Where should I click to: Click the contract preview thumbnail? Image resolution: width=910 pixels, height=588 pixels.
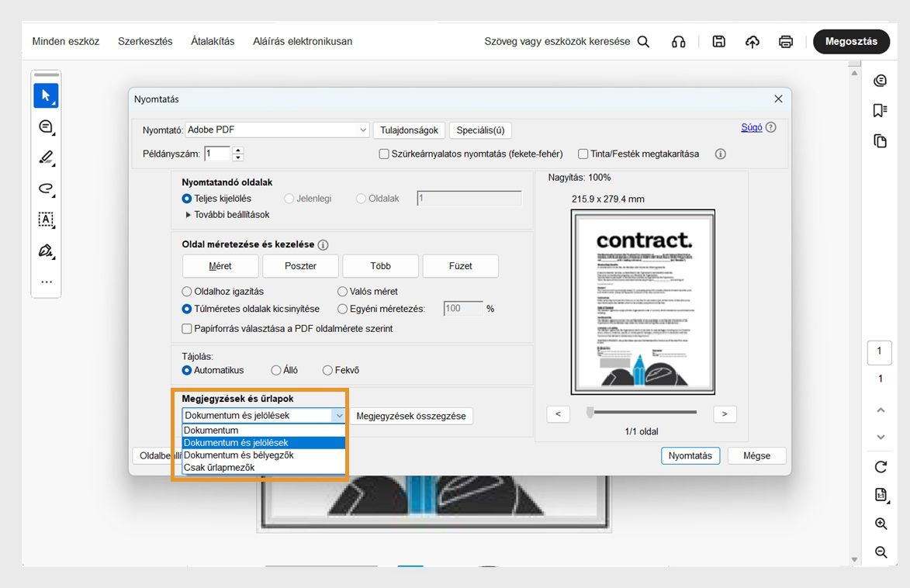click(x=643, y=302)
